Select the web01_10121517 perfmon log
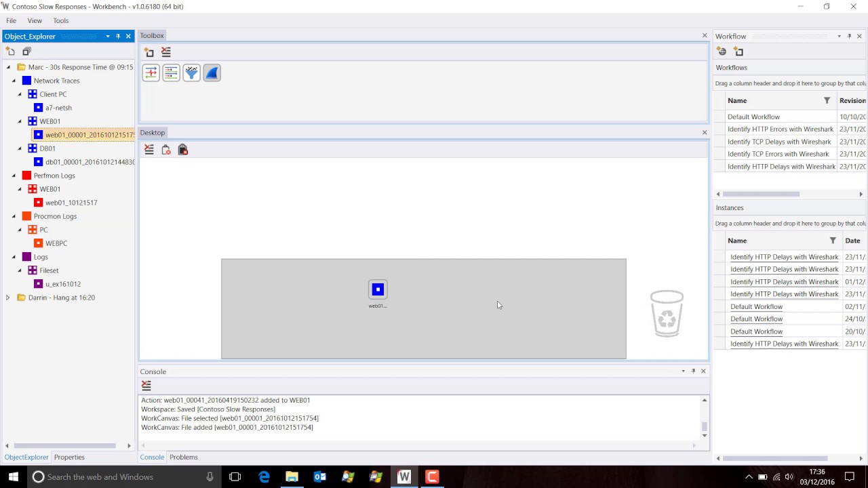This screenshot has width=868, height=488. click(71, 203)
